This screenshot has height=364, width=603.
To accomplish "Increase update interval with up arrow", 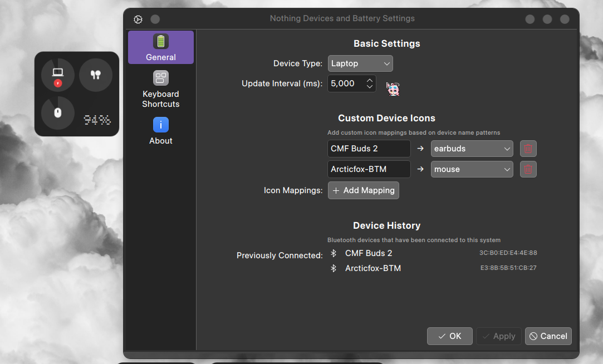I will coord(370,80).
